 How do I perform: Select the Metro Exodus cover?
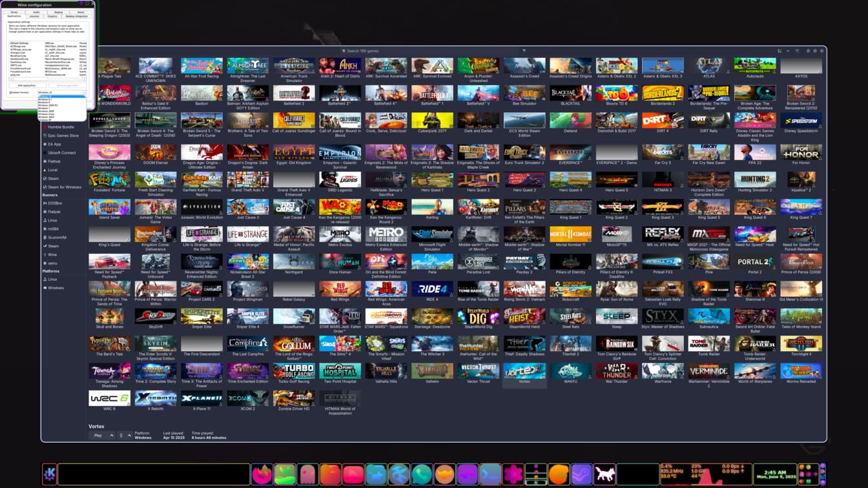340,234
